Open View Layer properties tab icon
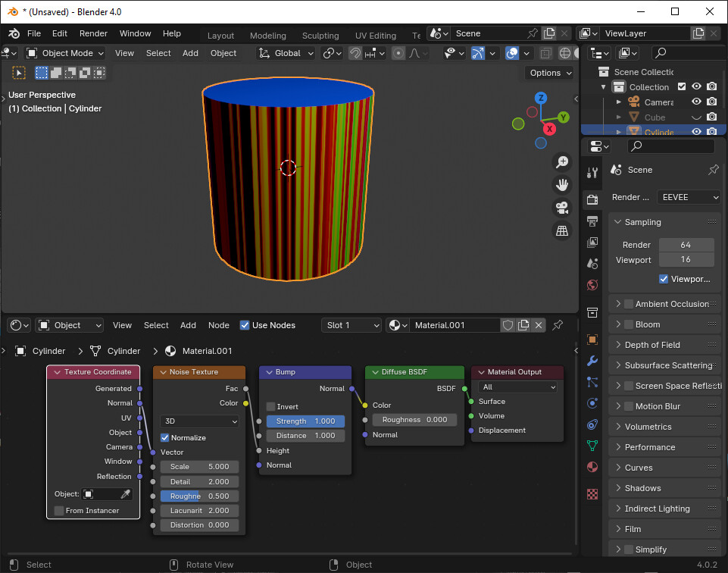This screenshot has width=728, height=573. (592, 243)
